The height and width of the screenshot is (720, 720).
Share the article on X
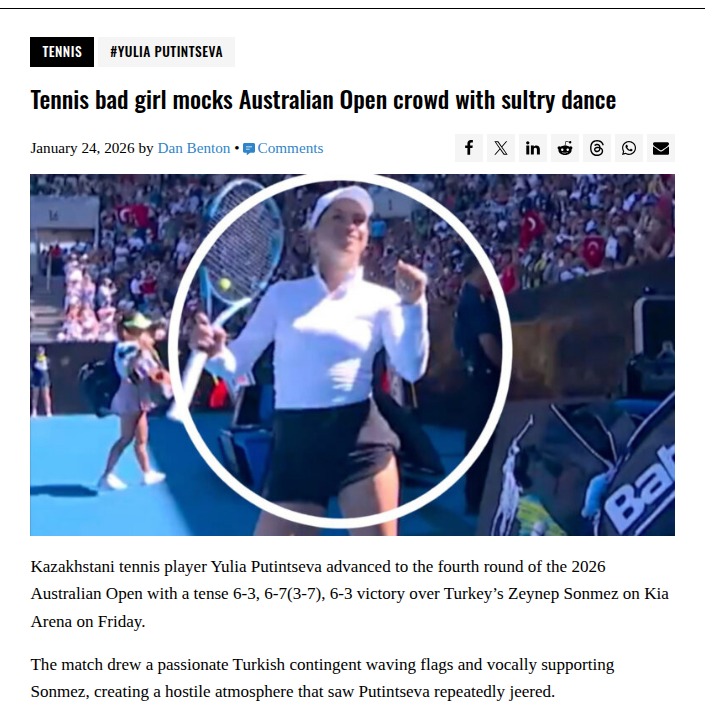coord(501,148)
